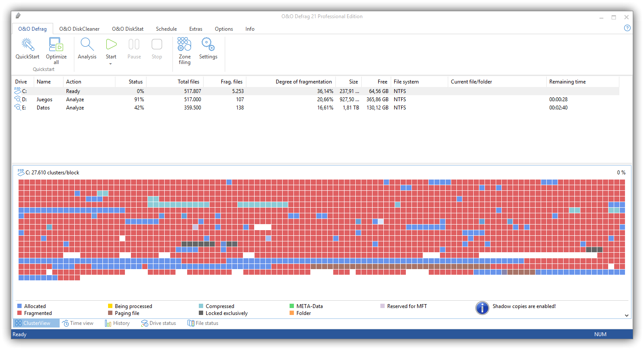Image resolution: width=644 pixels, height=350 pixels.
Task: Run Analysis with magnifier icon
Action: [87, 45]
